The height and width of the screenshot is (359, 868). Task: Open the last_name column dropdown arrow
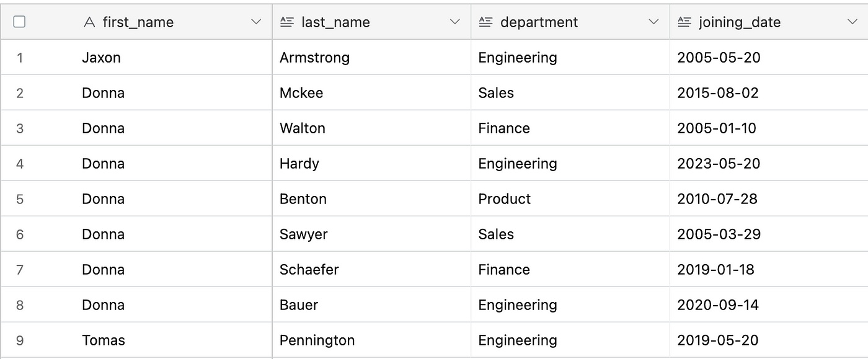pyautogui.click(x=454, y=22)
